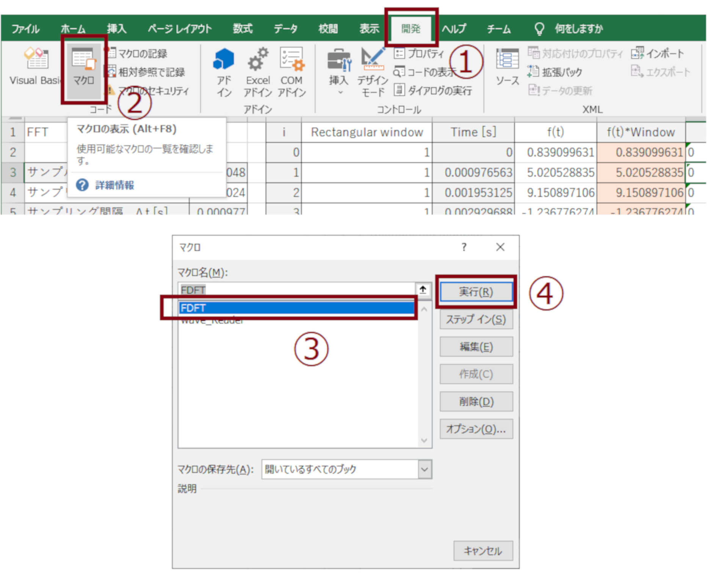Open 詳細情報 help link
Screen dimensions: 728x577
pyautogui.click(x=115, y=185)
